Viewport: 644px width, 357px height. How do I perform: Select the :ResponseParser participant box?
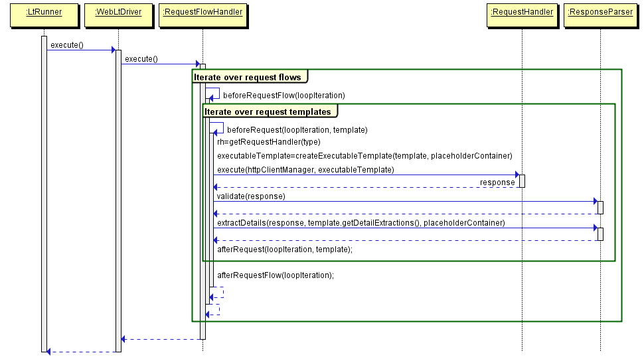(600, 15)
